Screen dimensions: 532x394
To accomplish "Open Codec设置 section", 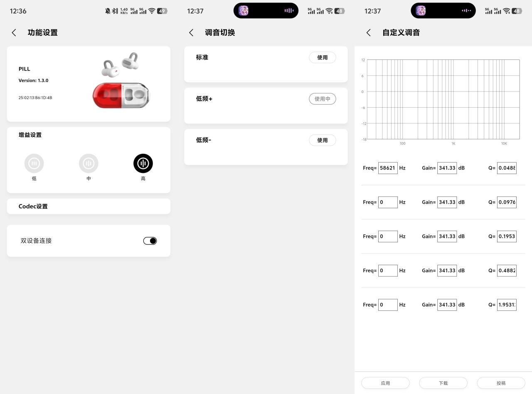I will 89,206.
